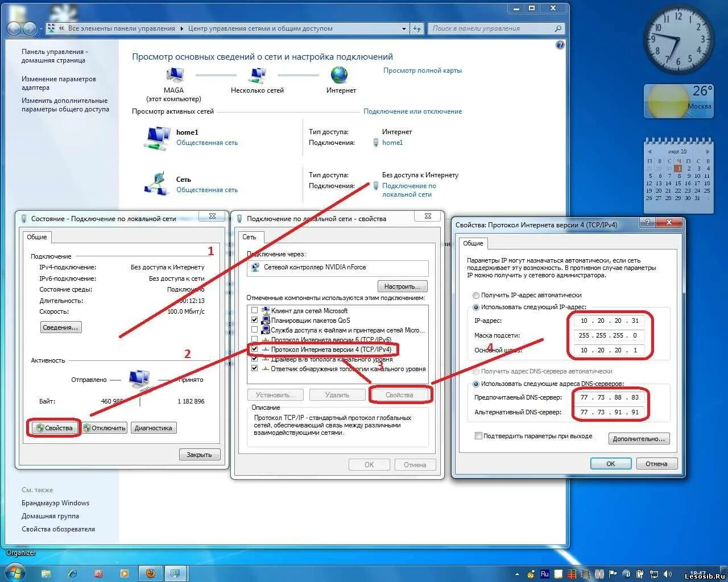Click the back navigation arrow
The height and width of the screenshot is (582, 728).
pos(14,28)
